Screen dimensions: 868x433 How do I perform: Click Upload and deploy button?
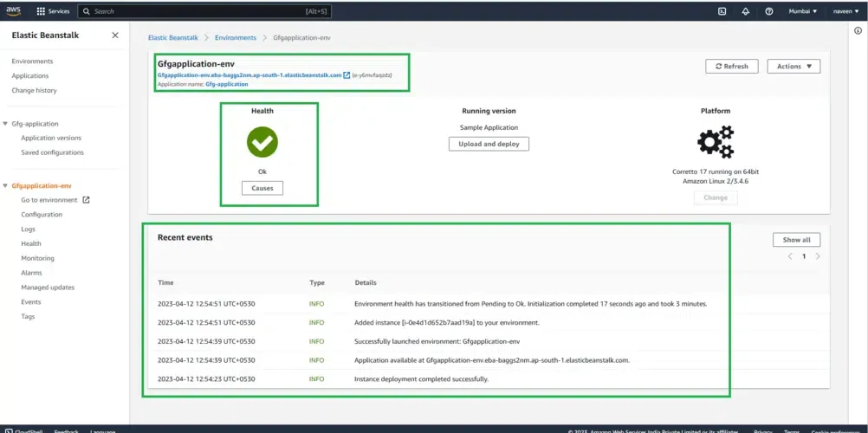tap(489, 144)
